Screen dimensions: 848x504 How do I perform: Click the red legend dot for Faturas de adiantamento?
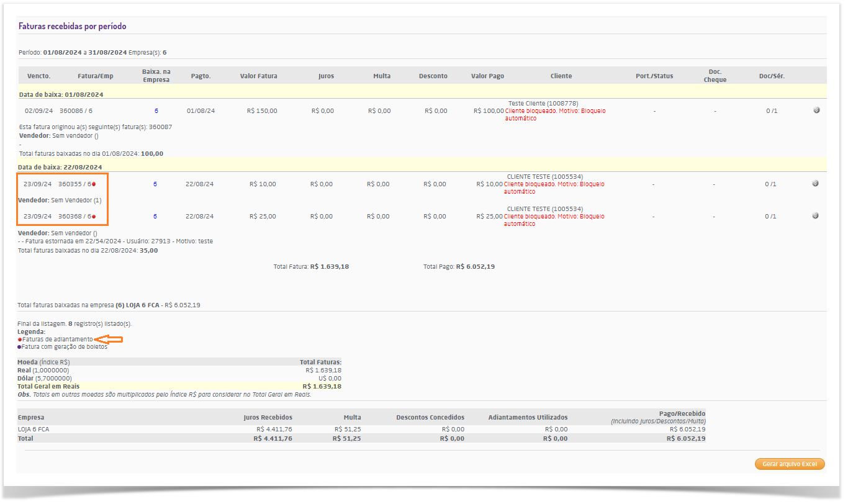point(20,340)
